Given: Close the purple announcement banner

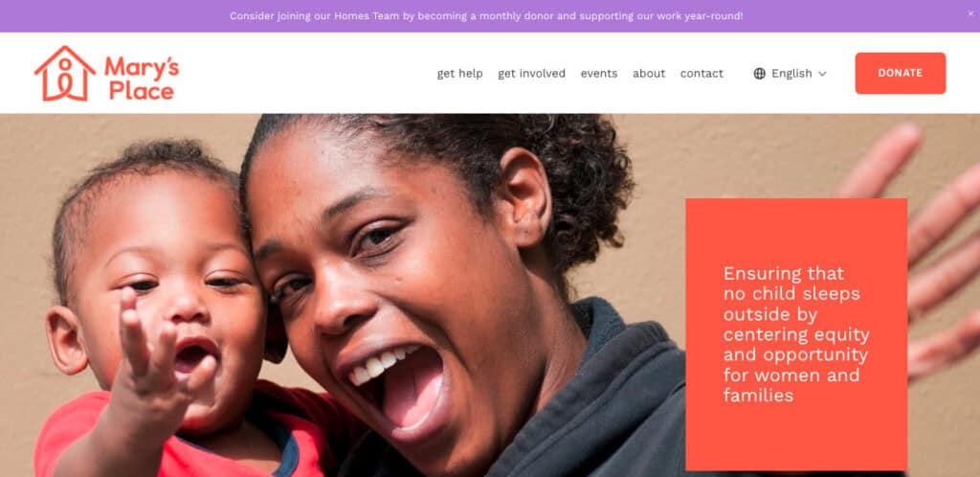Looking at the screenshot, I should (970, 13).
